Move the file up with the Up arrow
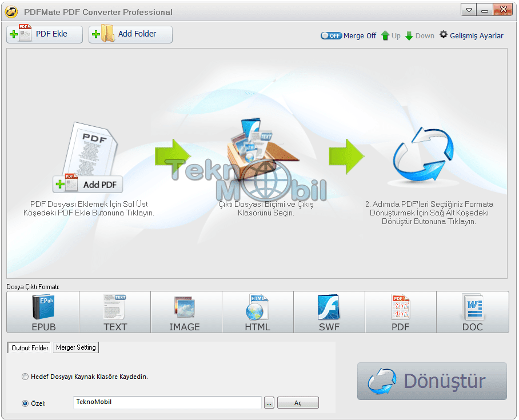 point(390,36)
